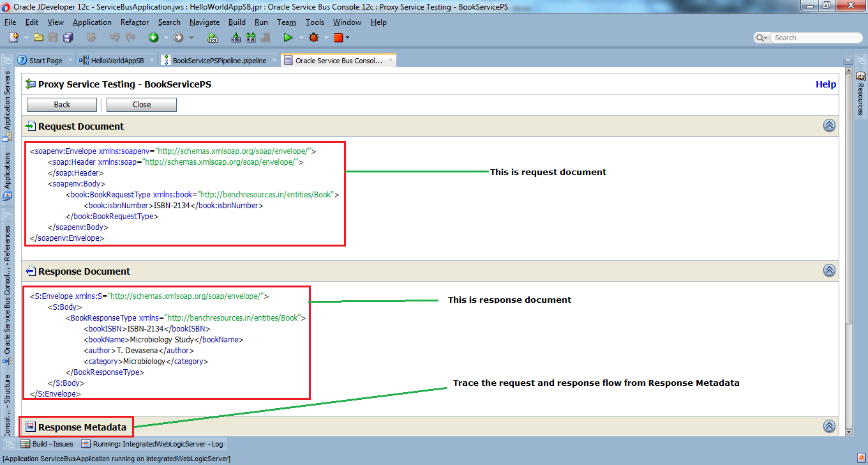Click the ISBN-2134 value in request document
The image size is (868, 465).
click(172, 206)
